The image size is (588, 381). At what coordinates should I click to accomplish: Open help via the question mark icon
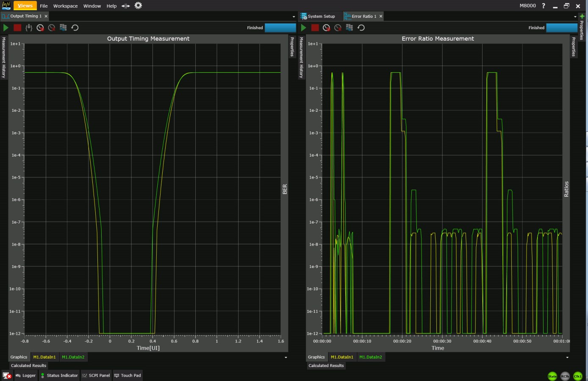point(544,6)
